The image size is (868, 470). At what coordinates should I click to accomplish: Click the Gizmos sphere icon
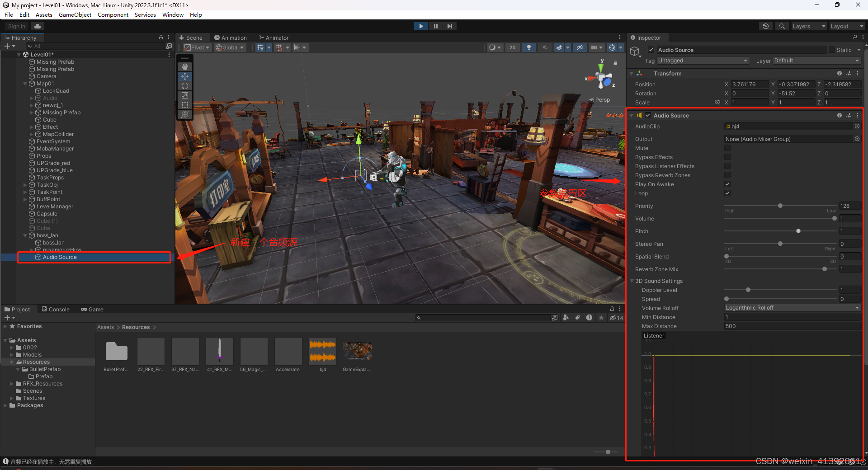pos(612,47)
